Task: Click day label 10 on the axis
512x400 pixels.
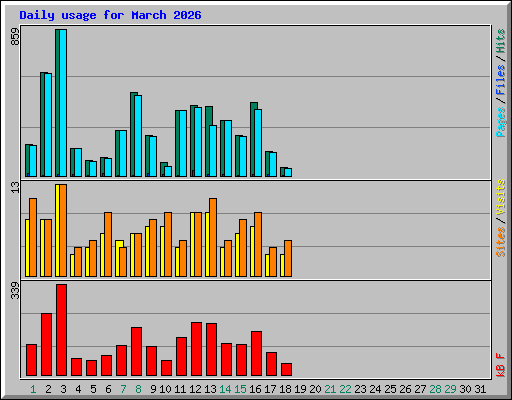Action: (x=165, y=389)
